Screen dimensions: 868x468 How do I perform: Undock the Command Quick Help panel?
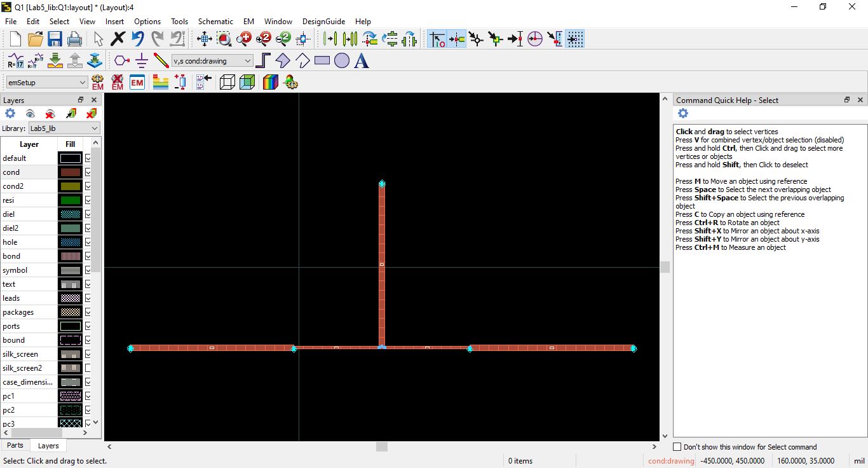tap(846, 100)
